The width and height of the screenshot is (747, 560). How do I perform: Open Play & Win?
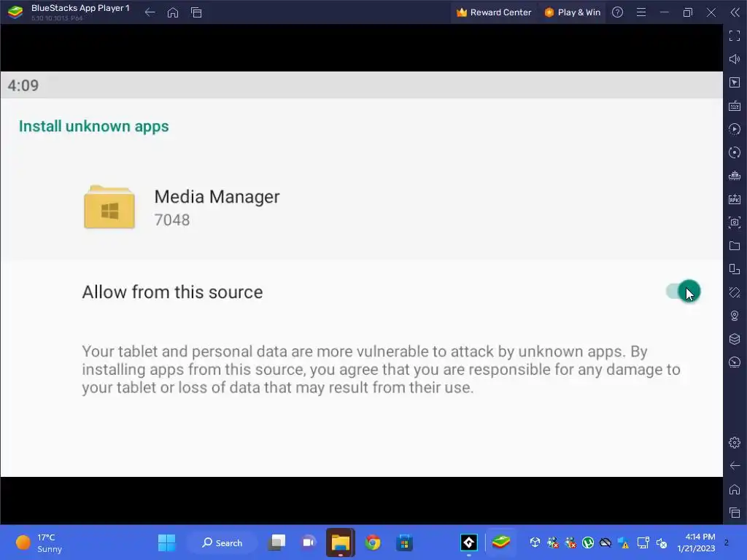point(572,12)
